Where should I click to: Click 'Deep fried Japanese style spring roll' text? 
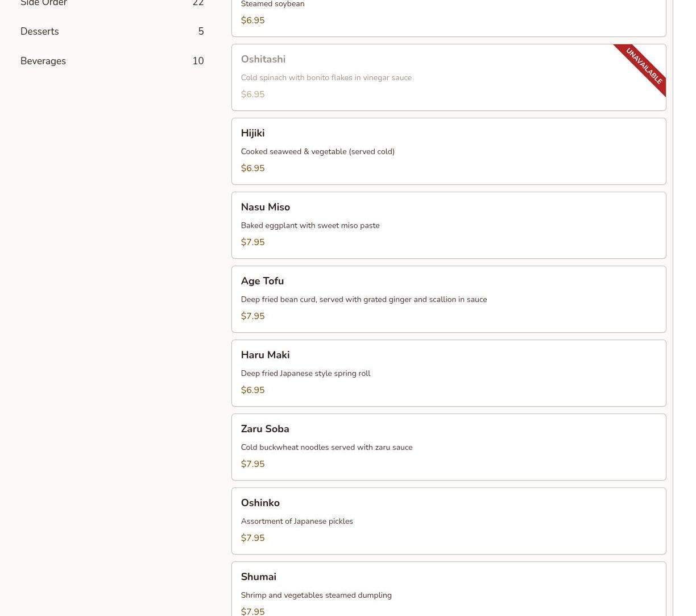point(305,373)
